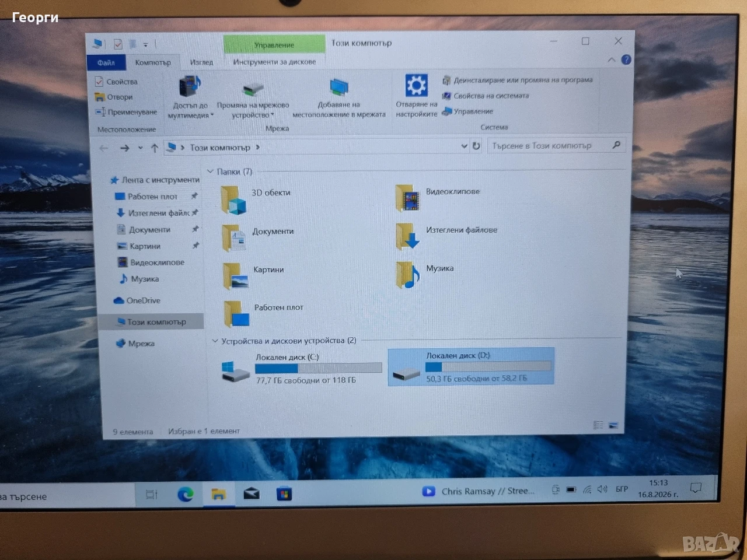
Task: Click the 'Отвори' ribbon button
Action: pos(114,97)
